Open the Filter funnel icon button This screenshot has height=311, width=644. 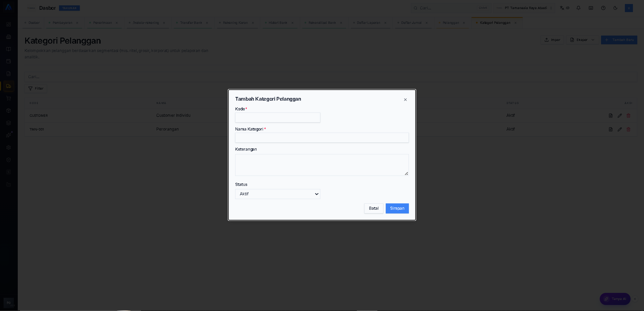(36, 89)
